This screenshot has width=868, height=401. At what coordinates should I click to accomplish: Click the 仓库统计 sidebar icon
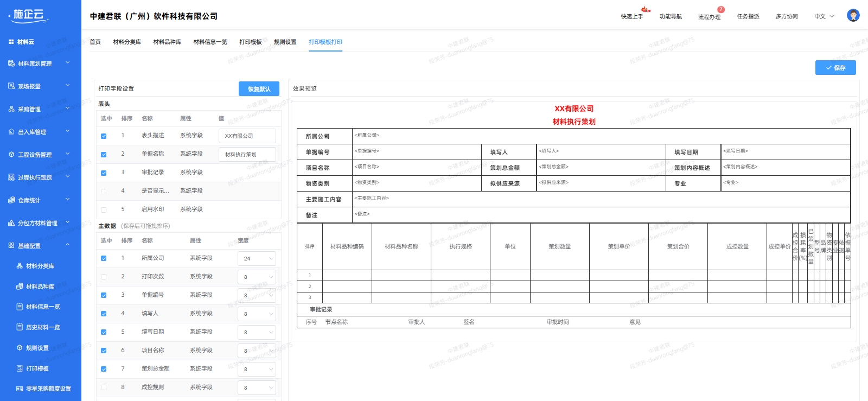point(11,200)
